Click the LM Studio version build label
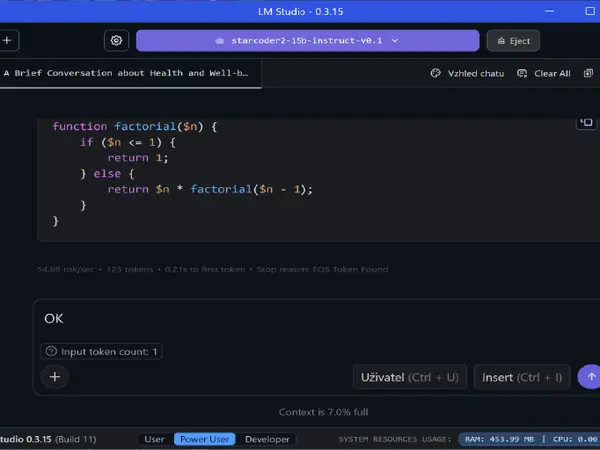This screenshot has height=450, width=600. click(x=48, y=439)
